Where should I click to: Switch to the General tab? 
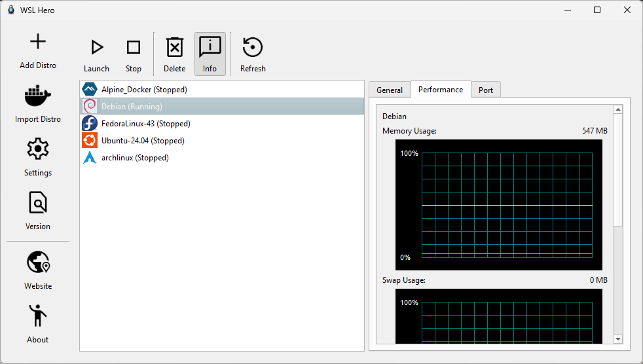390,90
